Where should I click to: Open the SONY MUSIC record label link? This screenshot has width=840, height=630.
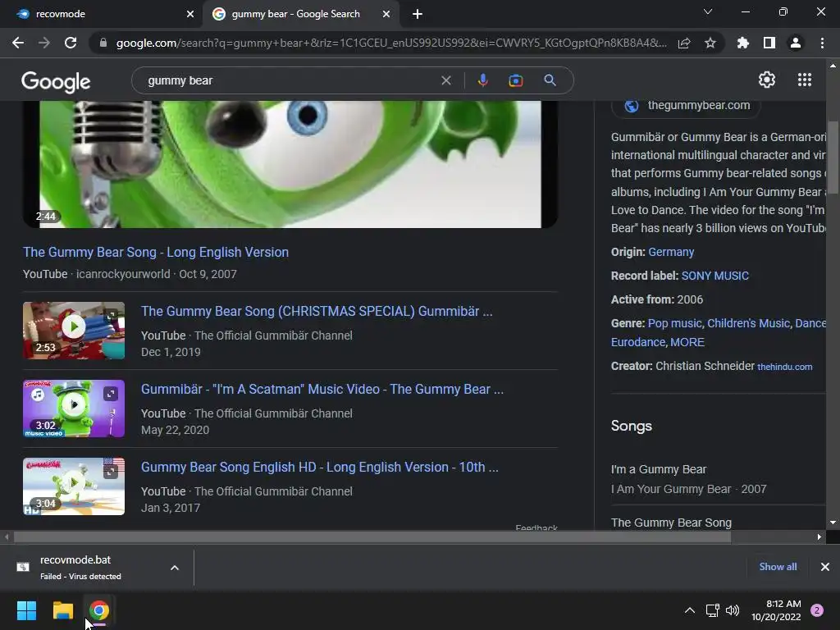714,276
